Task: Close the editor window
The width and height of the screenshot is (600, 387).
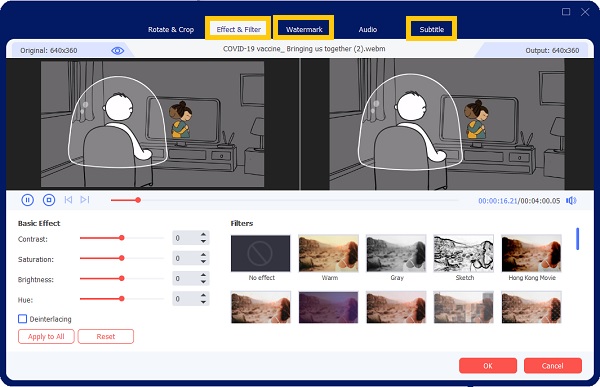Action: [x=585, y=12]
